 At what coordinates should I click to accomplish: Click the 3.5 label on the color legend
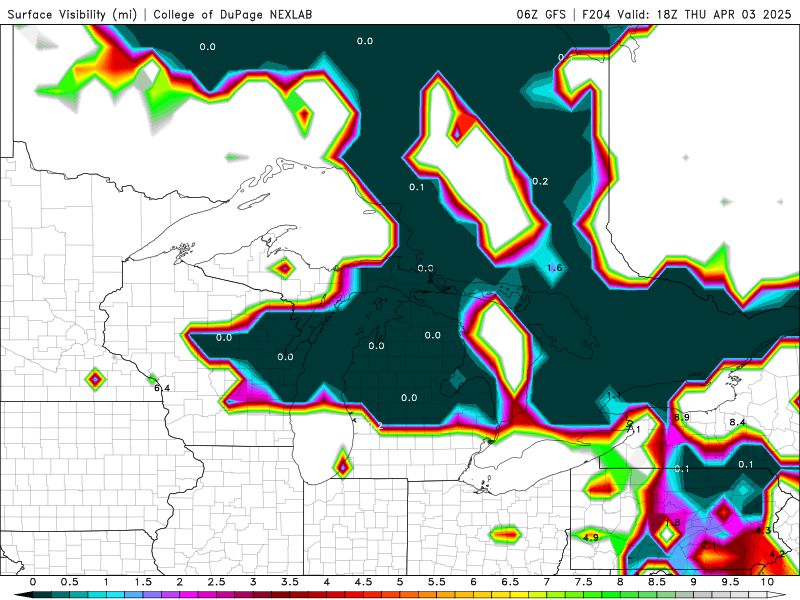click(x=290, y=582)
